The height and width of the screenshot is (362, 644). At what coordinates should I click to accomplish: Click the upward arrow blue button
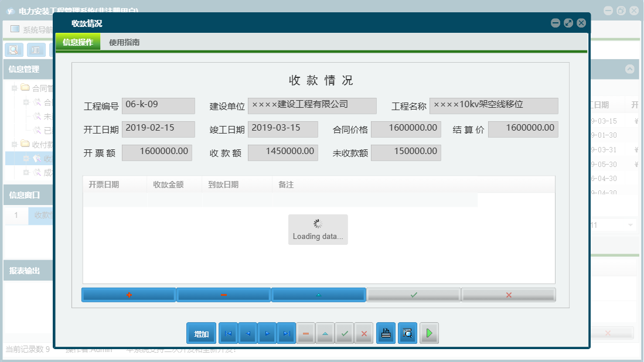coord(318,295)
